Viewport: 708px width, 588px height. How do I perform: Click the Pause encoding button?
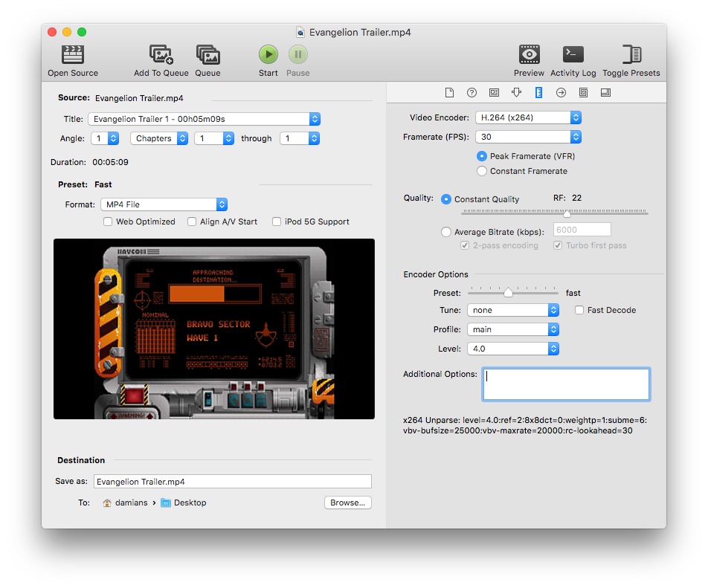(298, 54)
